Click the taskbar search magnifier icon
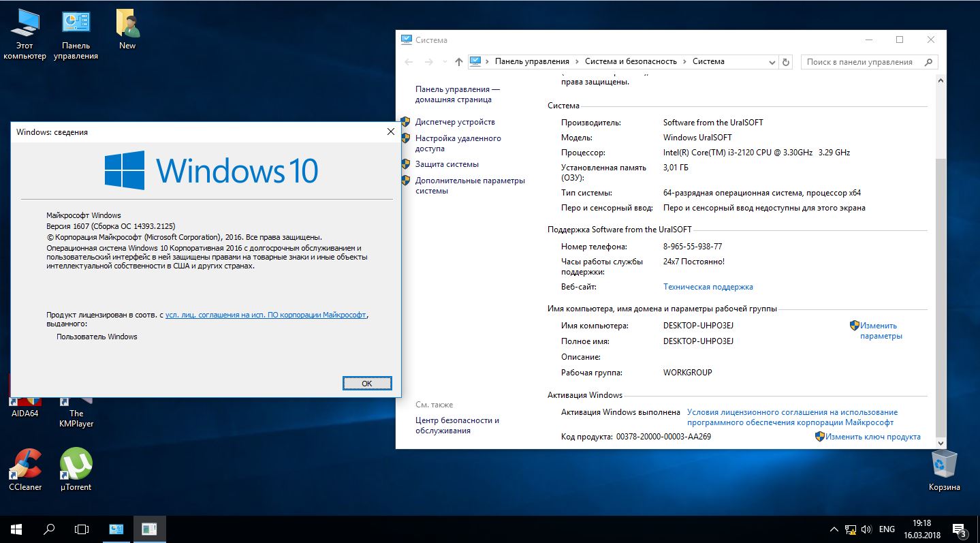980x543 pixels. click(49, 529)
